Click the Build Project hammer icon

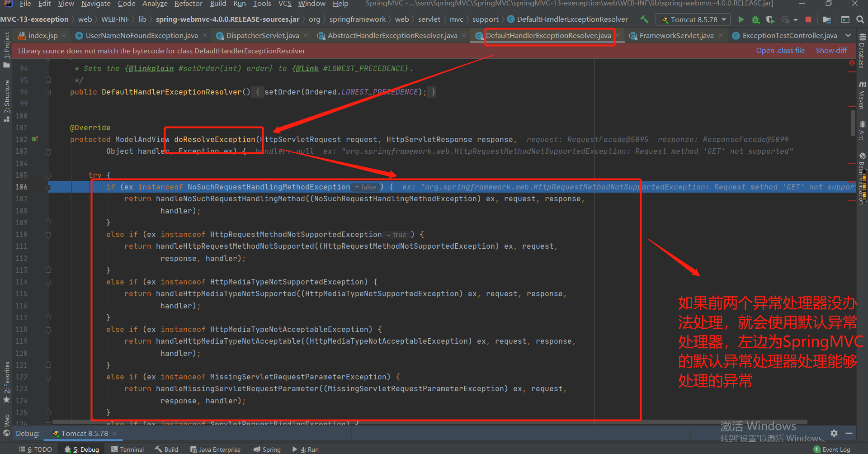coord(644,19)
